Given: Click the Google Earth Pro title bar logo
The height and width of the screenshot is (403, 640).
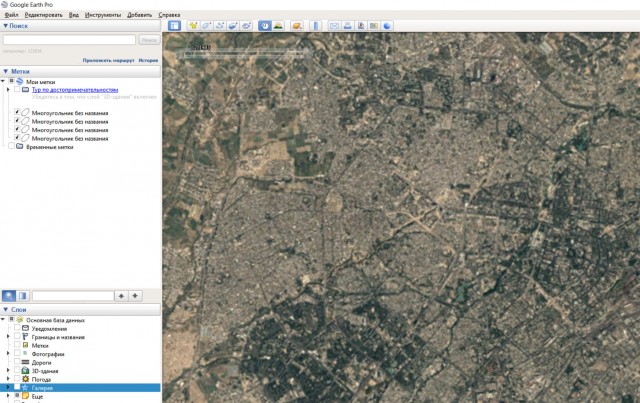Looking at the screenshot, I should (4, 4).
